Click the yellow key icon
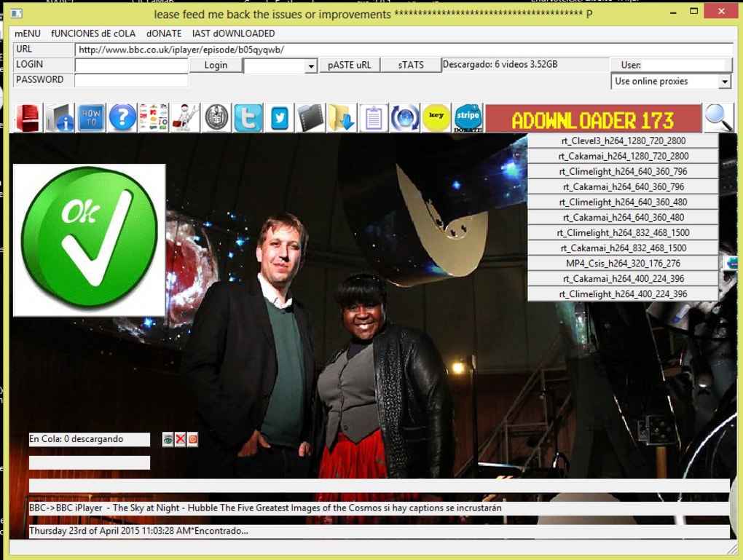The width and height of the screenshot is (743, 560). [x=436, y=117]
